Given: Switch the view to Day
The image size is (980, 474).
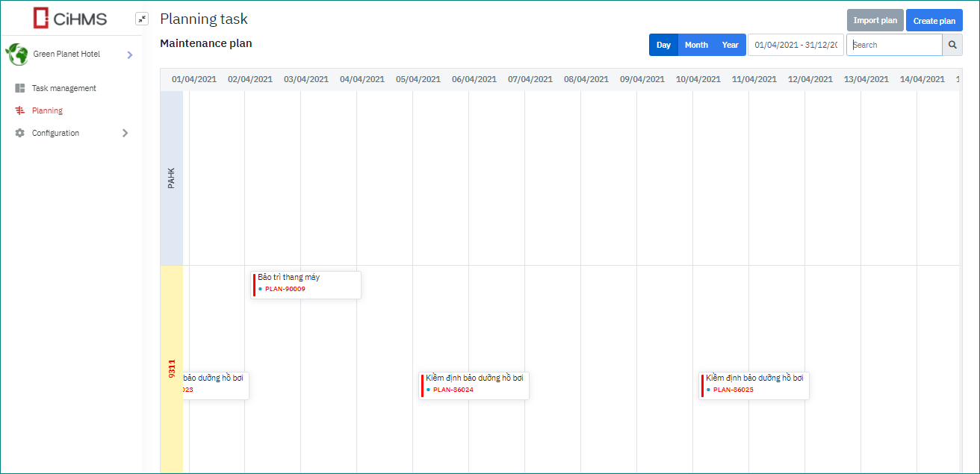Looking at the screenshot, I should 663,45.
